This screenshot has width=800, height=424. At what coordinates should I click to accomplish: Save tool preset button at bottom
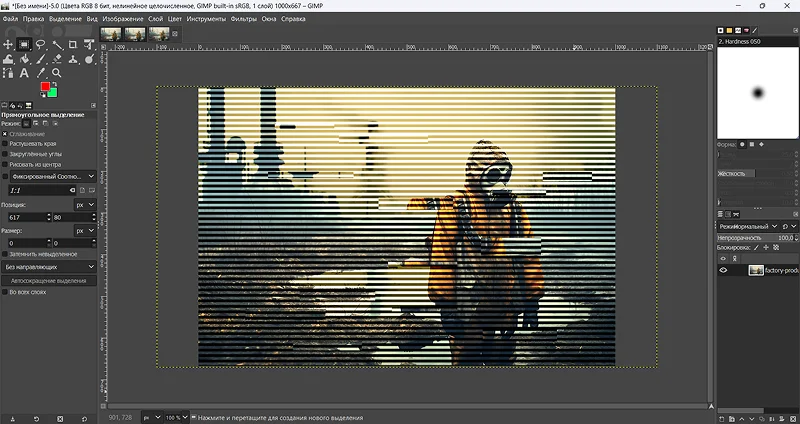[12, 419]
